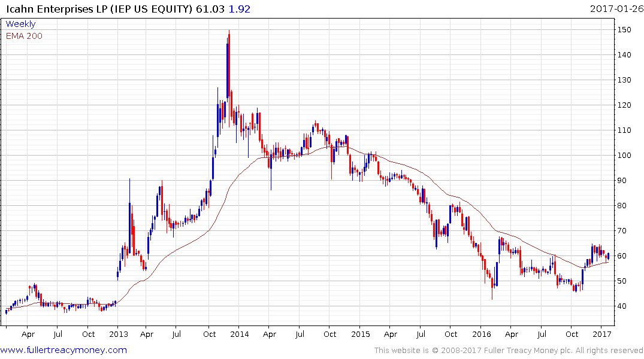Click the 2014 year label on time axis
Screen dimensions: 644x359
point(240,334)
